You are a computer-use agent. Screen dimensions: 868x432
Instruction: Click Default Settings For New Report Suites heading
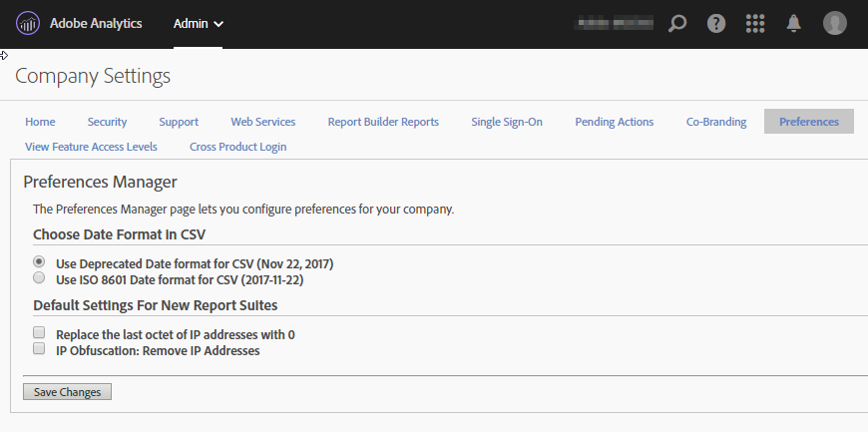pos(155,305)
